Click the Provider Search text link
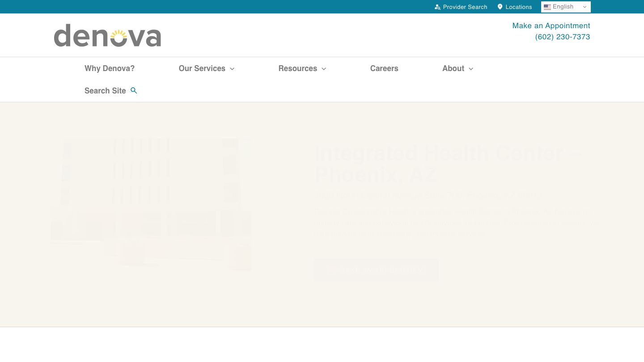The height and width of the screenshot is (362, 644). click(x=465, y=7)
